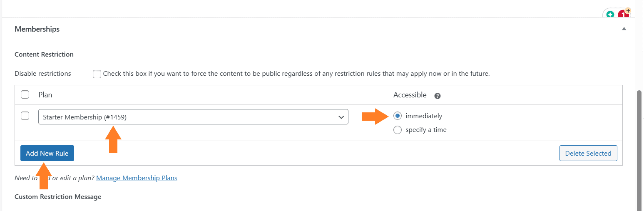This screenshot has width=644, height=211.
Task: Open the Starter Membership plan dropdown
Action: pyautogui.click(x=193, y=117)
